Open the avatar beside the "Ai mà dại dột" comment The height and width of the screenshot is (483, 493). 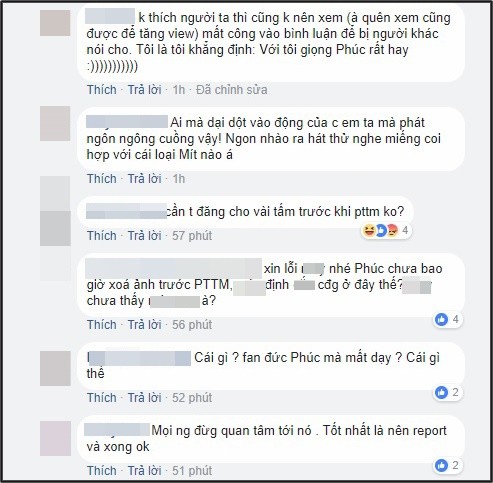click(55, 124)
